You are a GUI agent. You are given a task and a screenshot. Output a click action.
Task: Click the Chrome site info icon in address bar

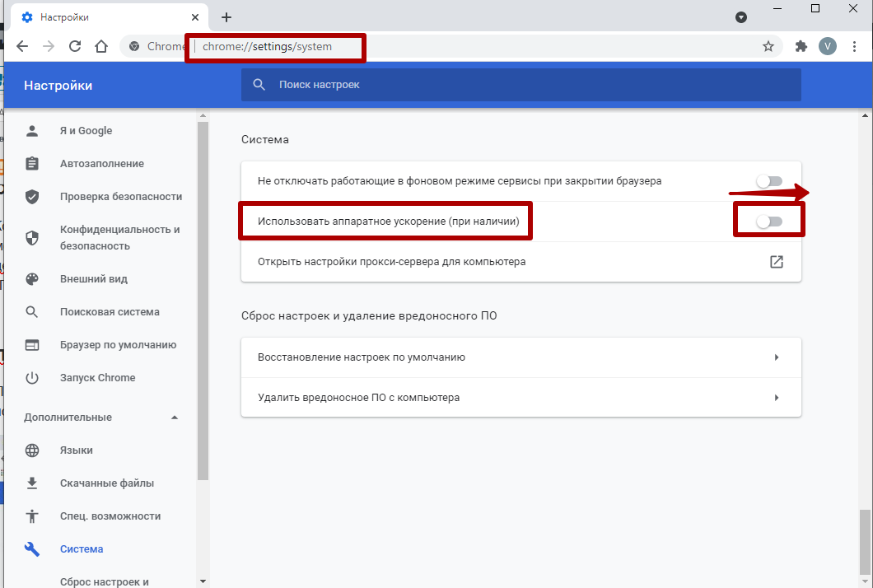tap(134, 46)
